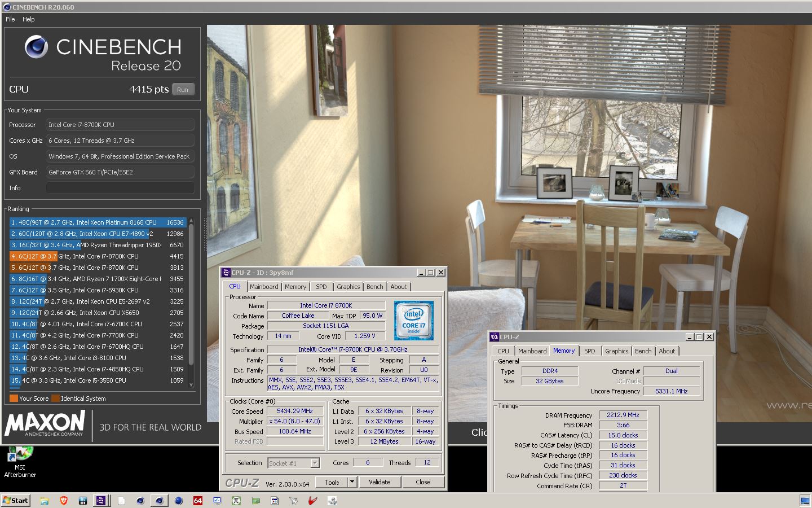Switch to Memory tab in CPU-Z ID window

[x=295, y=287]
